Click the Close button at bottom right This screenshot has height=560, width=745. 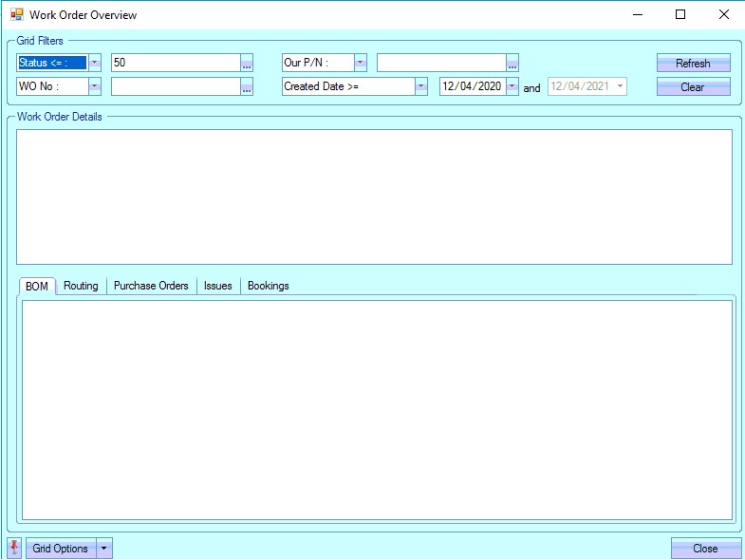point(705,549)
